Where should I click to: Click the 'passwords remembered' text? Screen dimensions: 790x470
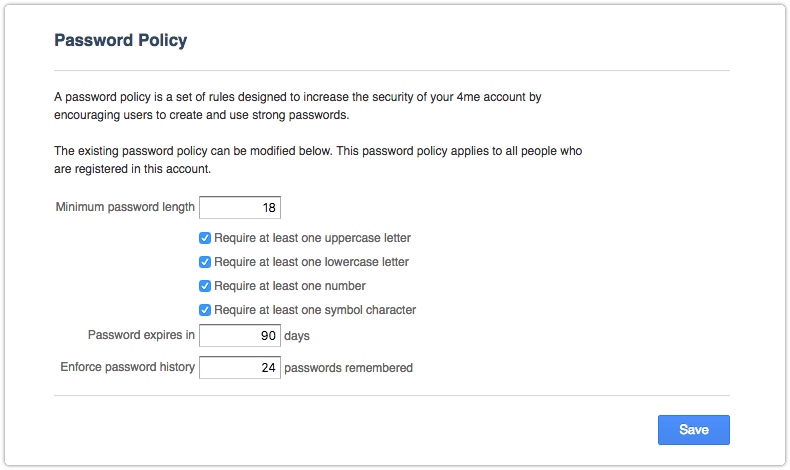pyautogui.click(x=348, y=368)
